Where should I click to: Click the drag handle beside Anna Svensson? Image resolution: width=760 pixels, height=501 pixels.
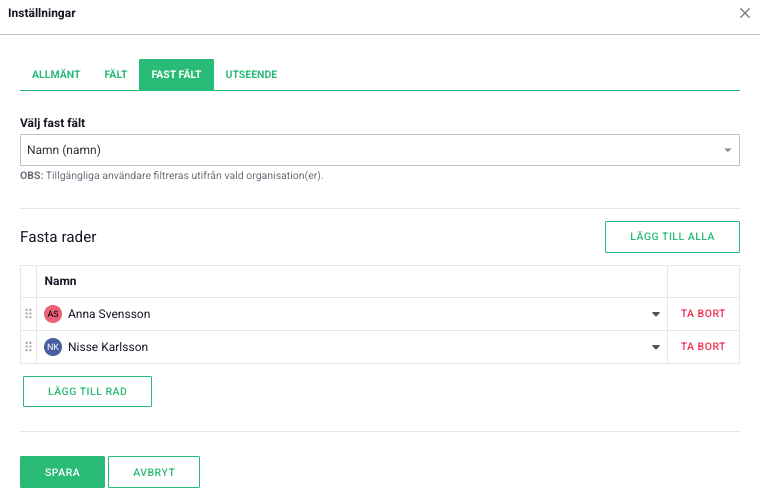tap(28, 314)
